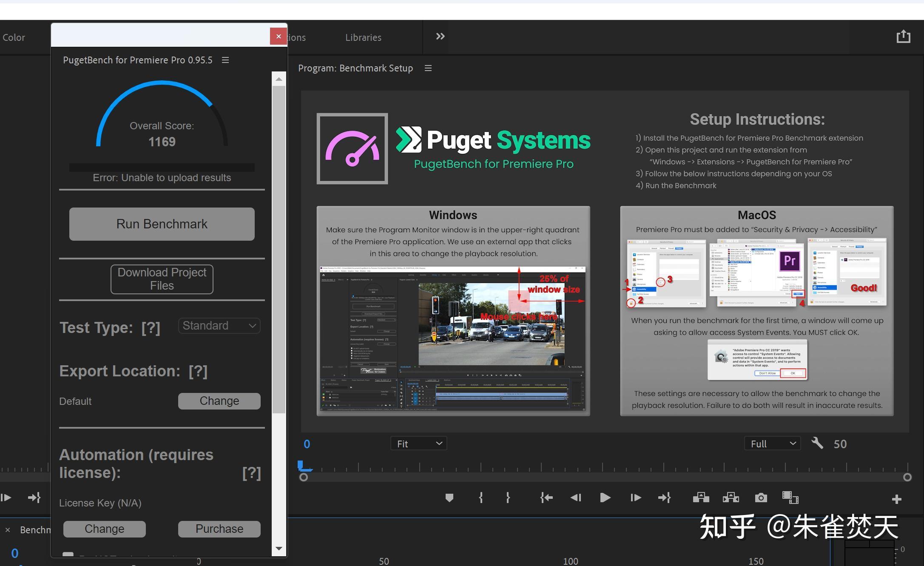The width and height of the screenshot is (924, 566).
Task: Open the Full playback resolution dropdown
Action: [772, 444]
